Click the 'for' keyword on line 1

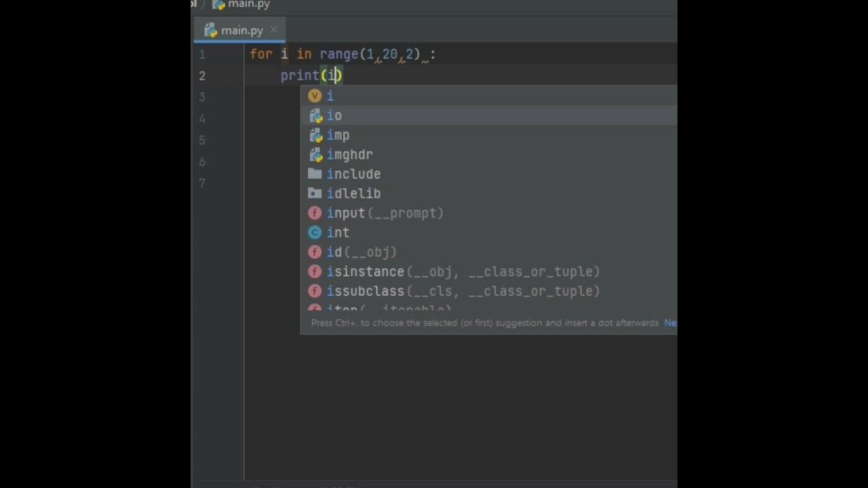click(261, 54)
